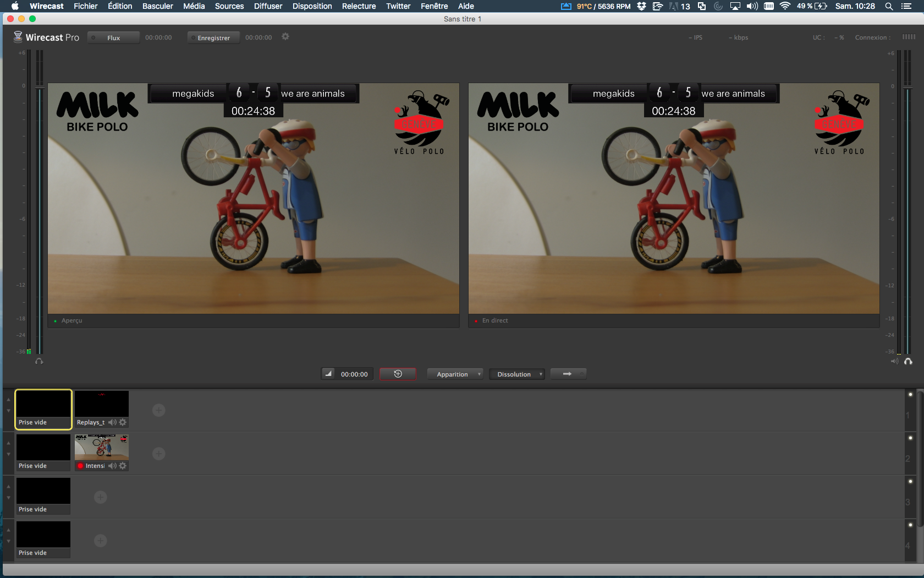Click the speaker icon on Intensi shot
The height and width of the screenshot is (578, 924).
[x=112, y=466]
